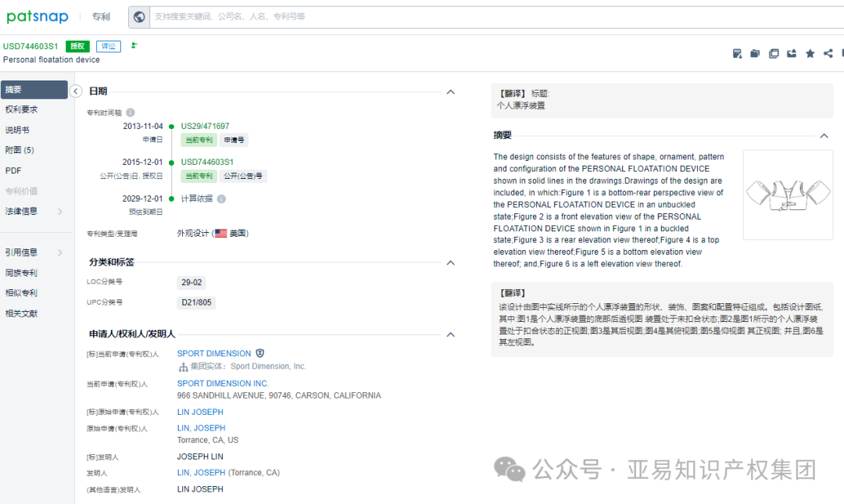The height and width of the screenshot is (504, 844).
Task: Click the globe icon beside the search bar
Action: (x=138, y=16)
